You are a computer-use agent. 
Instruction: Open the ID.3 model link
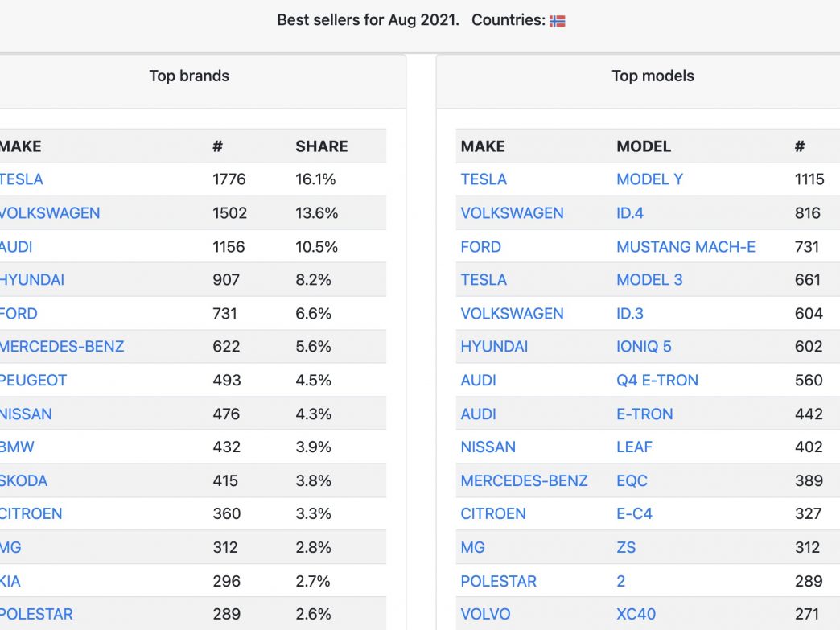tap(630, 314)
